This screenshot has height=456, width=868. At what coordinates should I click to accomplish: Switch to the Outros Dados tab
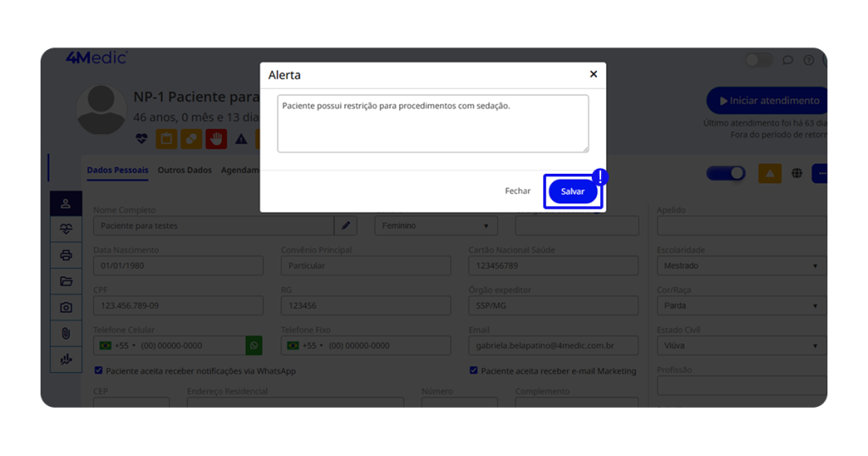point(185,170)
